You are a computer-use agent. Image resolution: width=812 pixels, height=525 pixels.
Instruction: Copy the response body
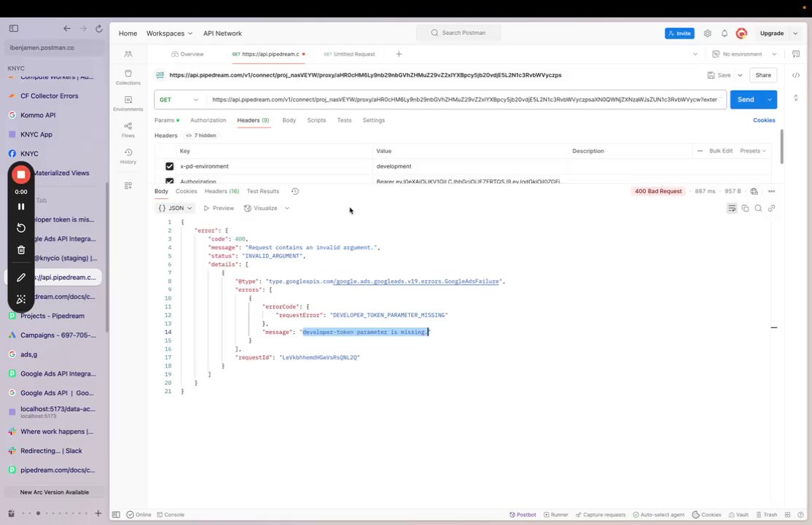tap(745, 209)
